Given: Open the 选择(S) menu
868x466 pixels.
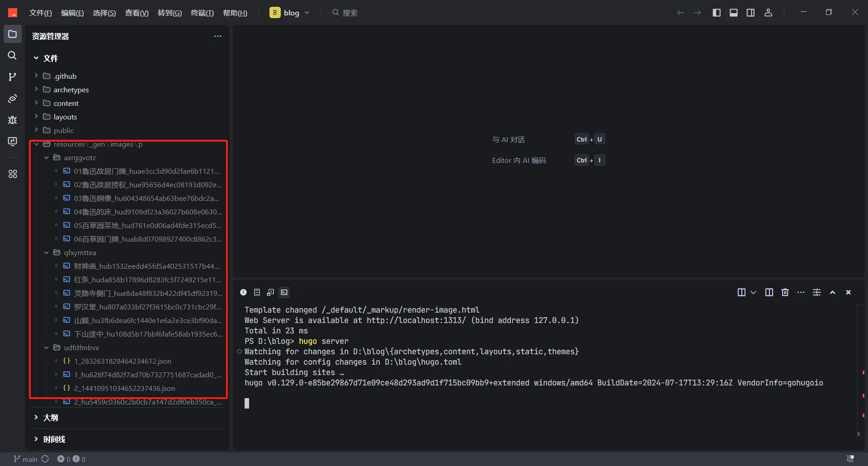Looking at the screenshot, I should tap(104, 13).
